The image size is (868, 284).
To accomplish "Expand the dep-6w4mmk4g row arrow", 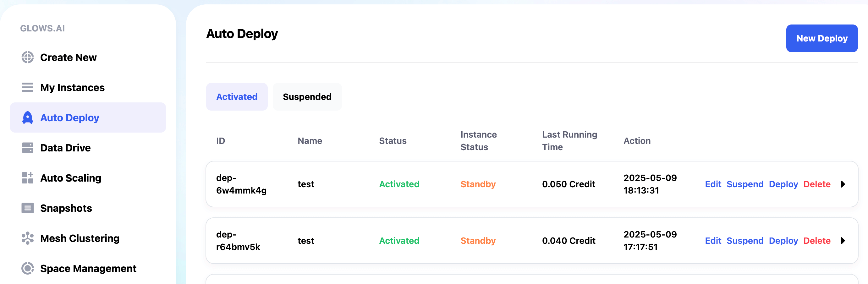I will point(843,184).
